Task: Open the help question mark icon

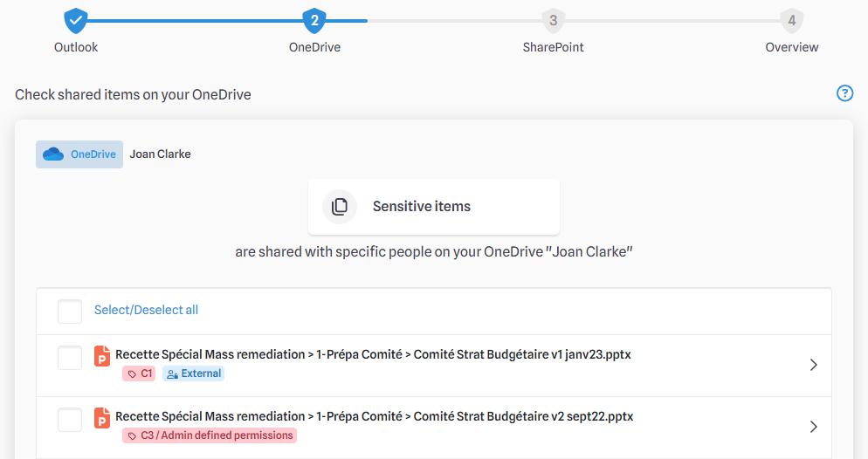Action: [x=844, y=93]
